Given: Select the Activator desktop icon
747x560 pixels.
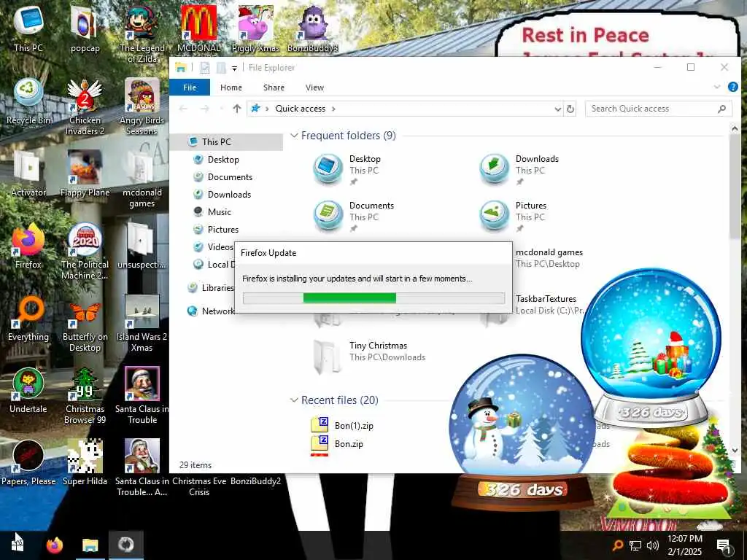Looking at the screenshot, I should tap(28, 174).
